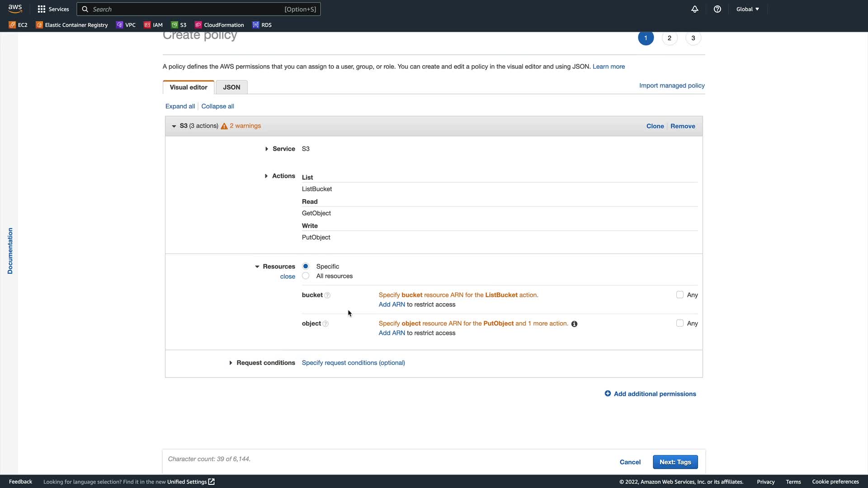868x488 pixels.
Task: Check the Any checkbox for object
Action: 679,324
